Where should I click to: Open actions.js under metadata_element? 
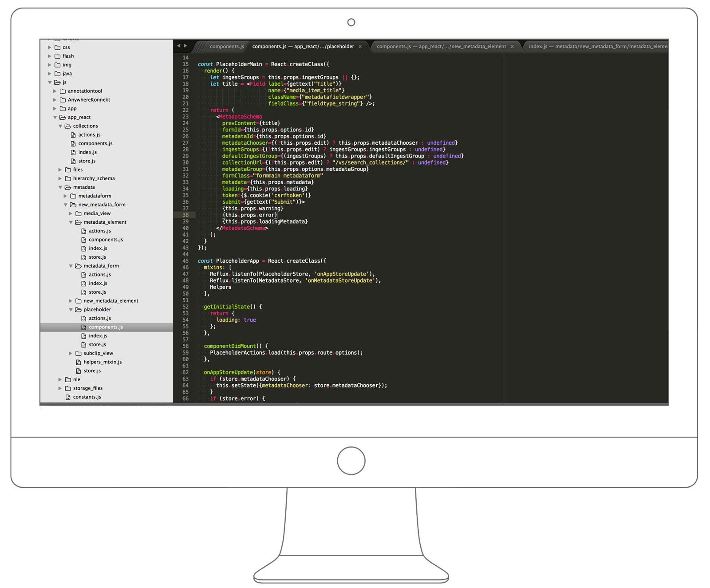point(100,231)
